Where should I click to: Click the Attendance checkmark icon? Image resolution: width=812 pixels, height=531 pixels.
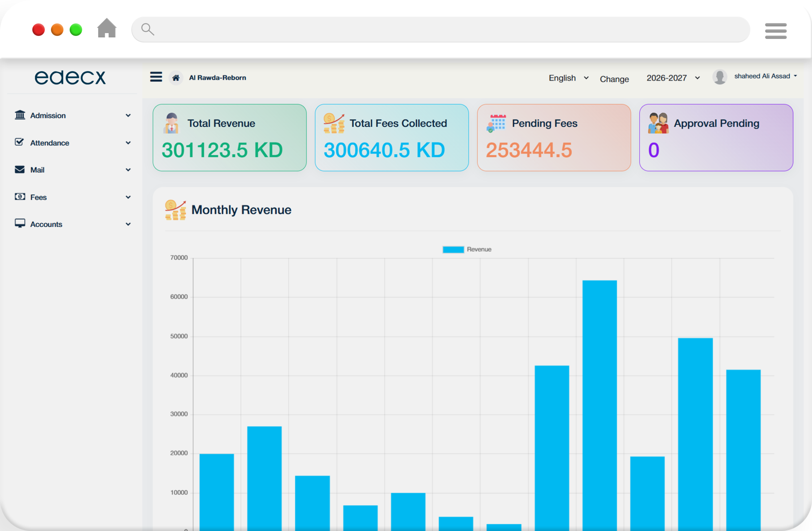point(19,142)
